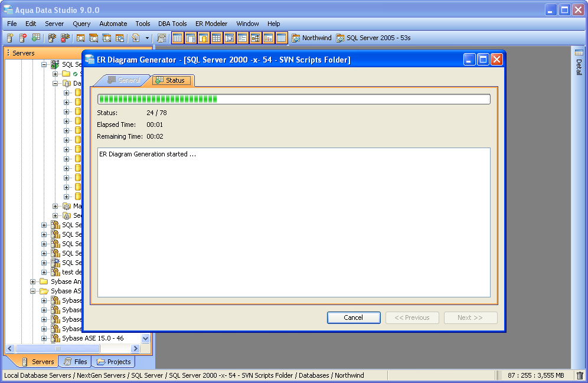Click the cascading windows toolbar icon
588x383 pixels.
click(x=120, y=38)
